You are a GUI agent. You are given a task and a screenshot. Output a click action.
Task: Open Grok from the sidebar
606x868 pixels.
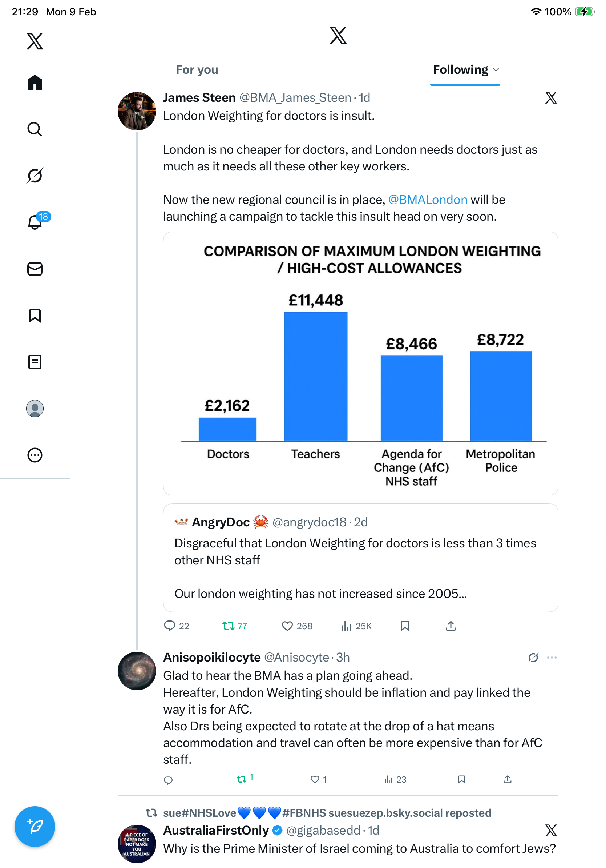point(35,176)
